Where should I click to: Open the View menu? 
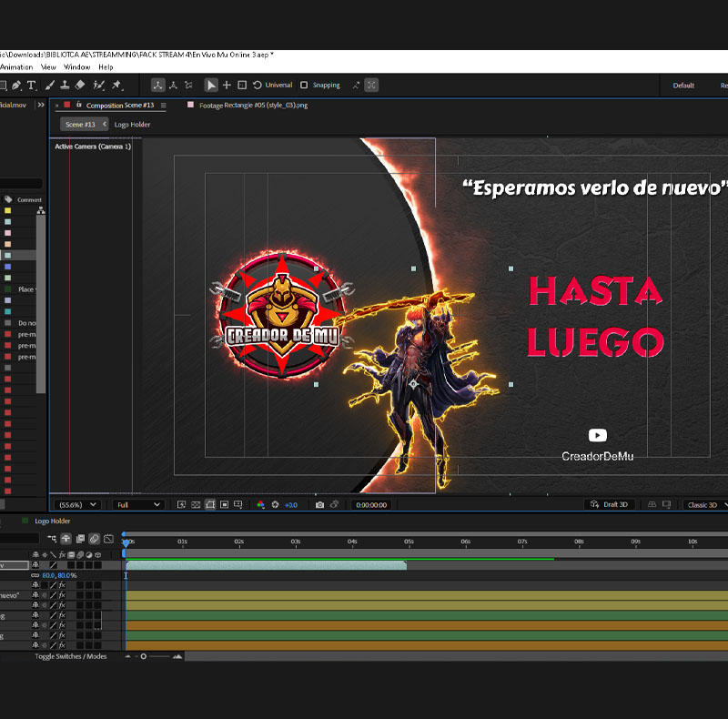48,66
